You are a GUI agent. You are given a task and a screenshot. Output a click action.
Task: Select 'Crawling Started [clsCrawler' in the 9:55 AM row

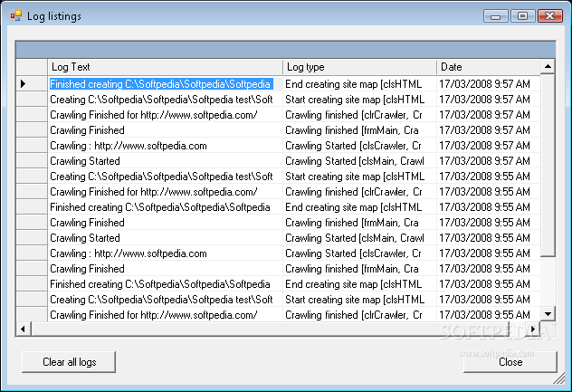tap(359, 253)
